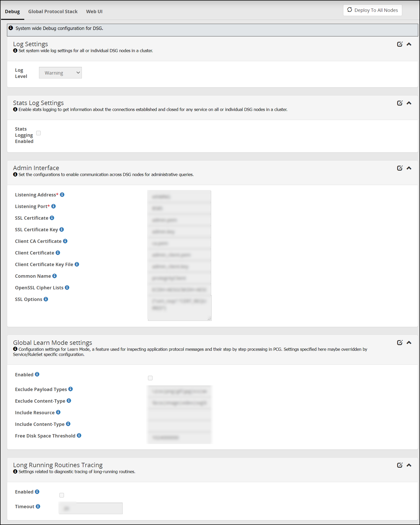420x525 pixels.
Task: Check Enabled under Long Running Routines Tracing
Action: coord(62,495)
